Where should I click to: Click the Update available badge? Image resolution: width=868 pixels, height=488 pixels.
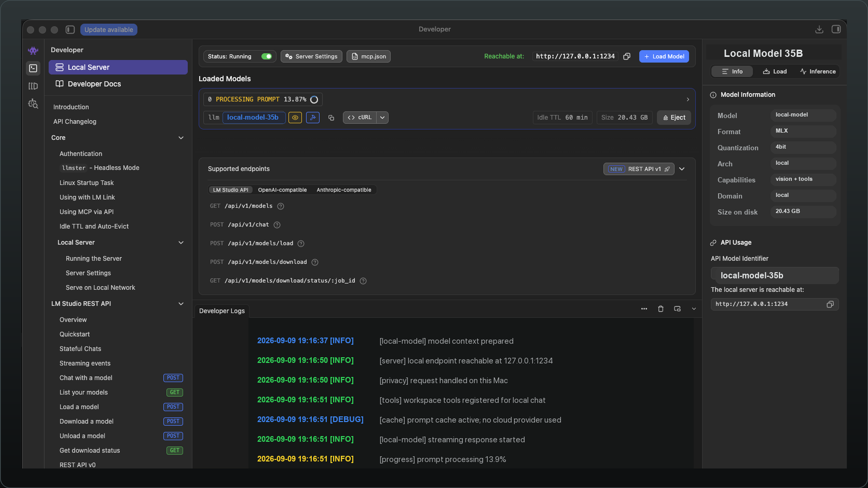pos(108,30)
